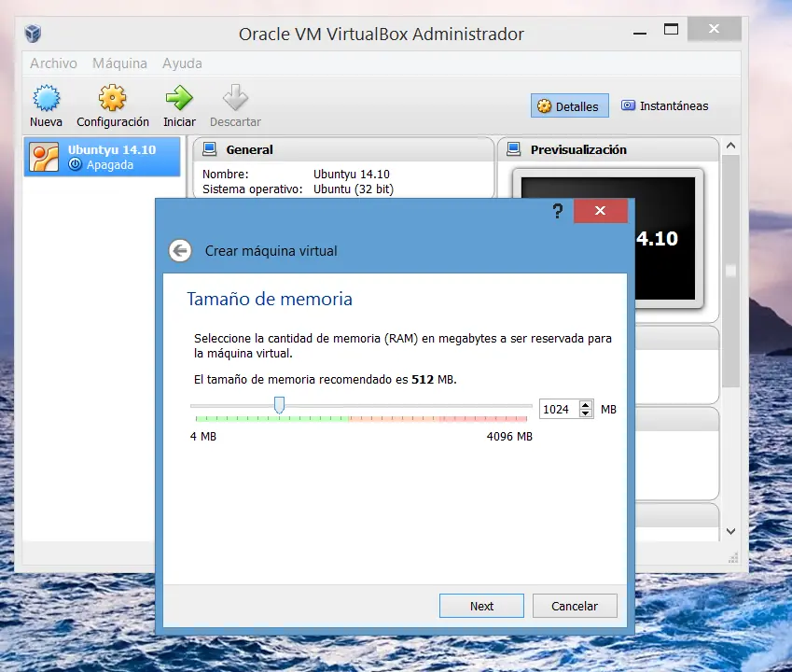The image size is (792, 672).
Task: Click the Previsualización section header
Action: point(608,149)
